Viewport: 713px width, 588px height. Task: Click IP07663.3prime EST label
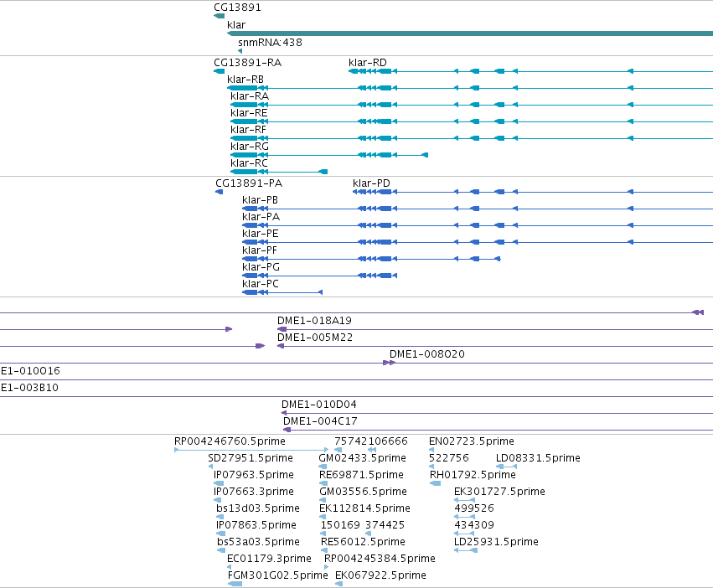254,492
